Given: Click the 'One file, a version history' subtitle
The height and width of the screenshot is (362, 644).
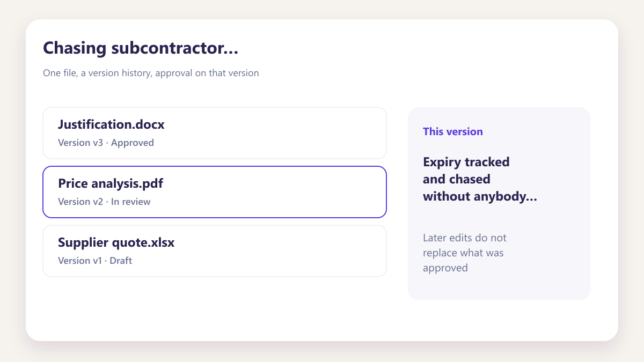Looking at the screenshot, I should point(98,73).
